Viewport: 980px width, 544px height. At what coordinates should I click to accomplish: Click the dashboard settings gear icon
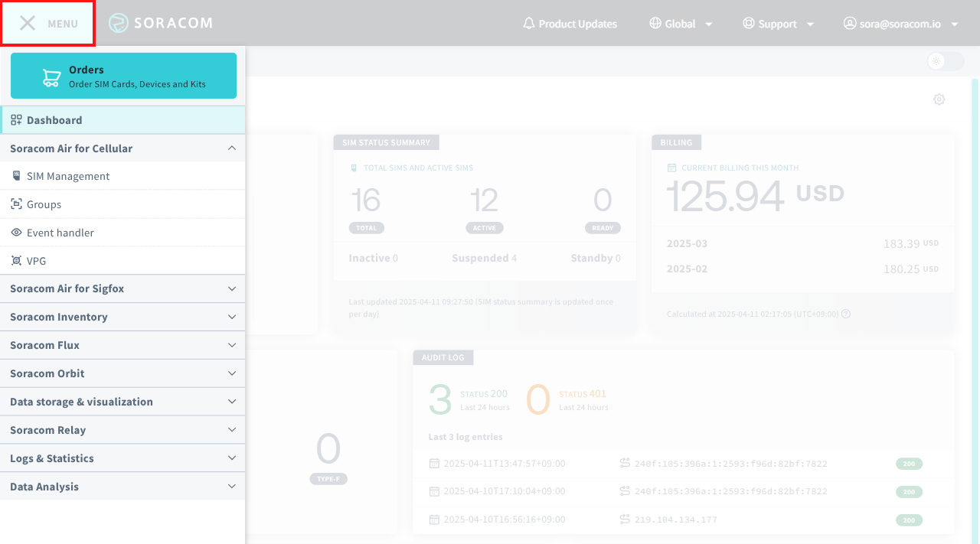coord(939,99)
